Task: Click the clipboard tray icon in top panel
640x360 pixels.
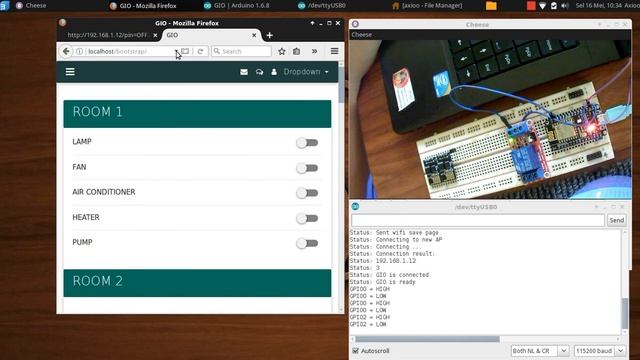Action: 554,6
